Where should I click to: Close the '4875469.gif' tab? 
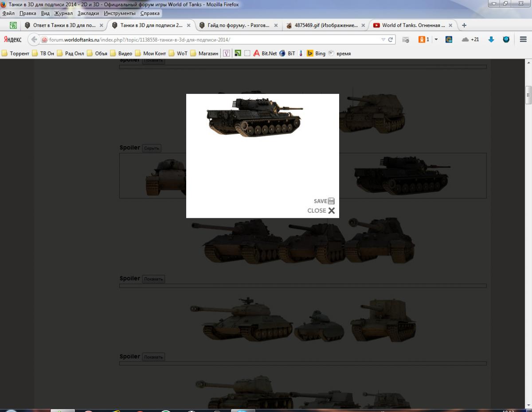coord(363,25)
